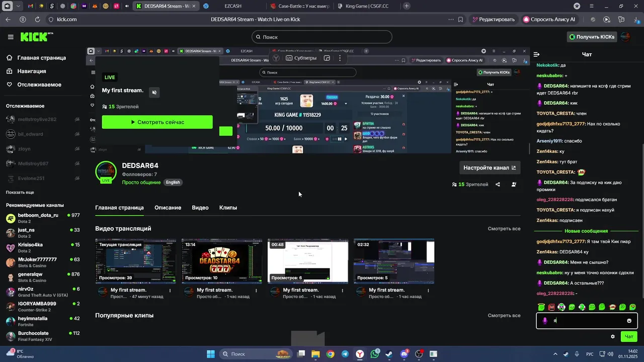
Task: Click the Настройте канал button
Action: click(x=490, y=168)
